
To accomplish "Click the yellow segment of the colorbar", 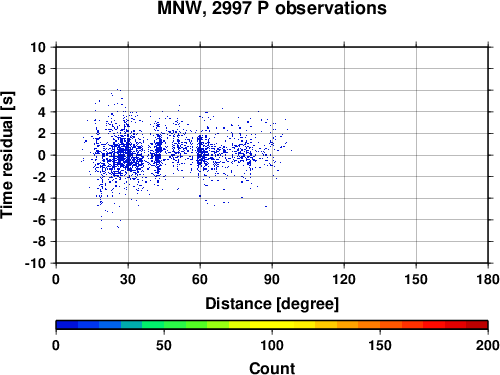I will pos(272,325).
